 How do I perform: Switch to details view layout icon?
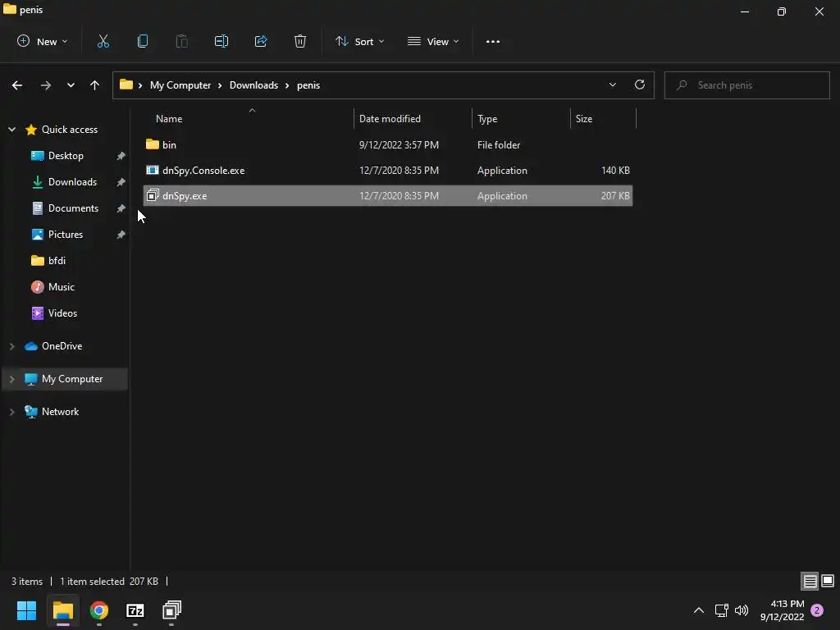[x=810, y=581]
